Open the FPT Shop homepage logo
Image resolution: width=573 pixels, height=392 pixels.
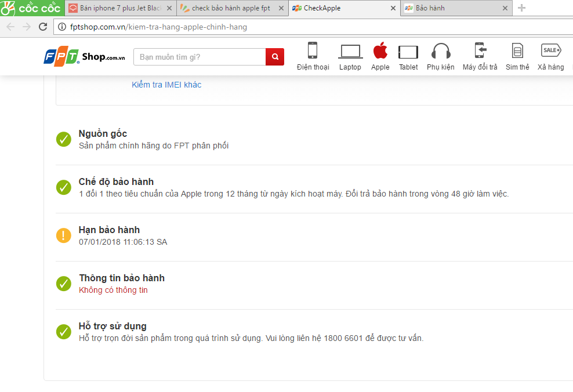point(84,56)
